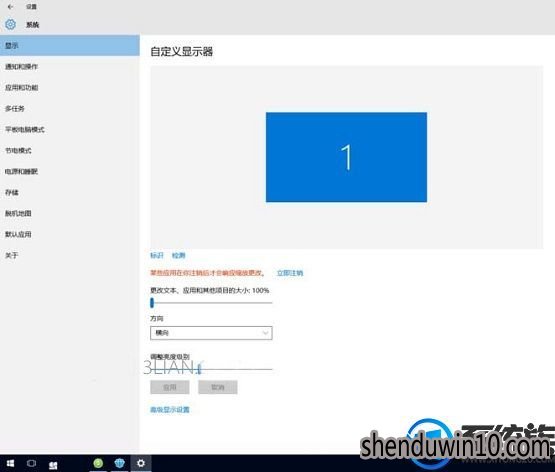Expand the 方向 orientation dropdown

pos(211,333)
